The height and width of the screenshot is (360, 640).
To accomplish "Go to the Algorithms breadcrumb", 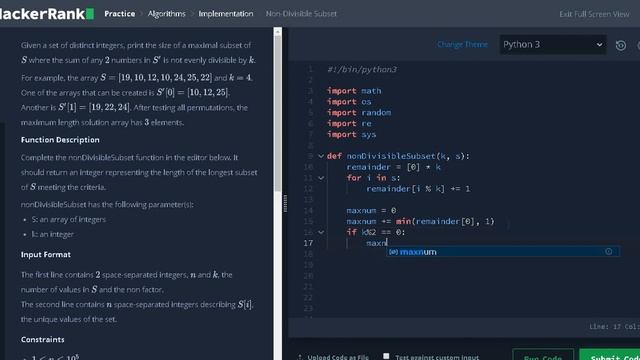I will (x=167, y=14).
